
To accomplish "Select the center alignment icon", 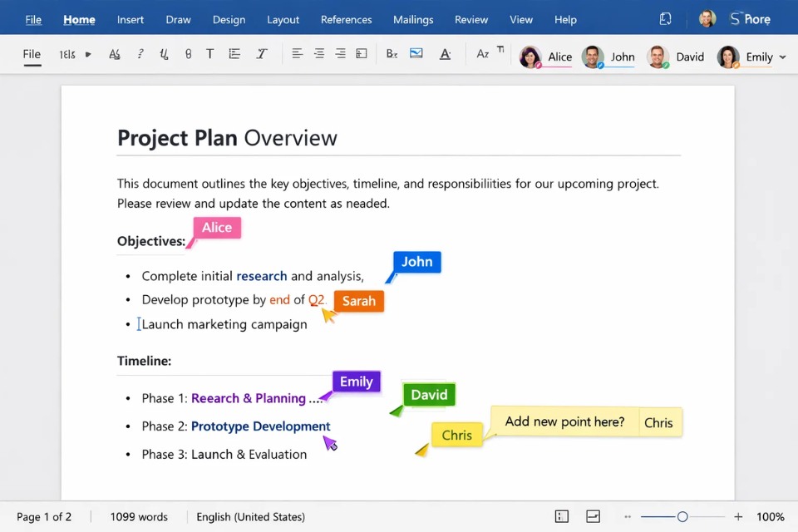I will coord(318,54).
